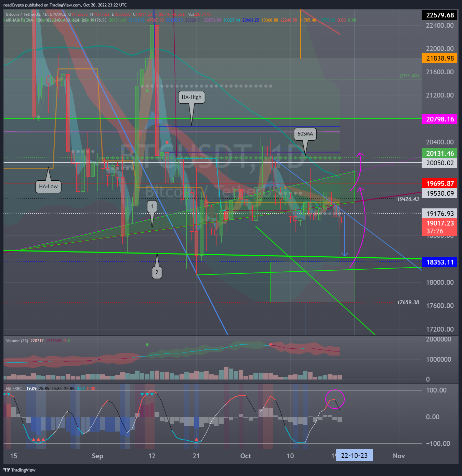The image size is (462, 476).
Task: Click the 10 date on time axis
Action: pyautogui.click(x=290, y=456)
